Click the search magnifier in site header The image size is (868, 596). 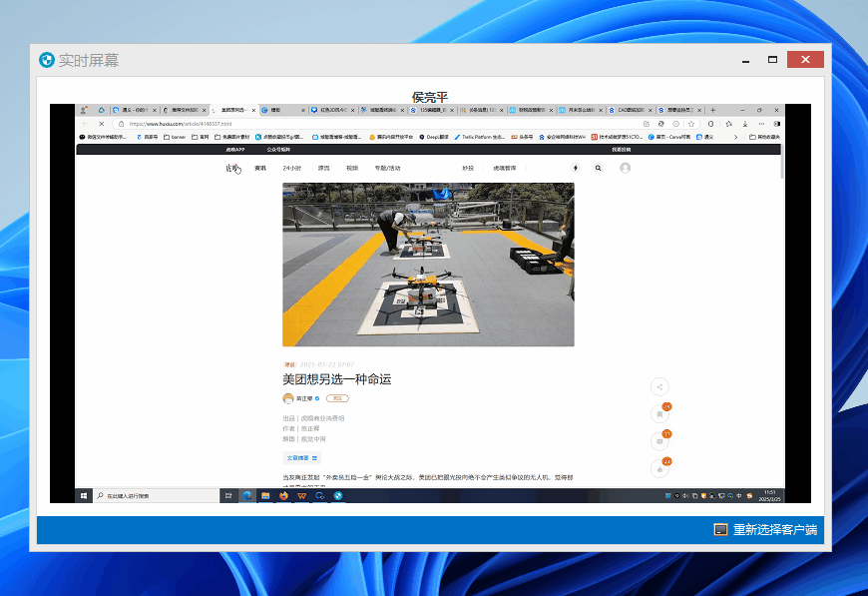[599, 168]
